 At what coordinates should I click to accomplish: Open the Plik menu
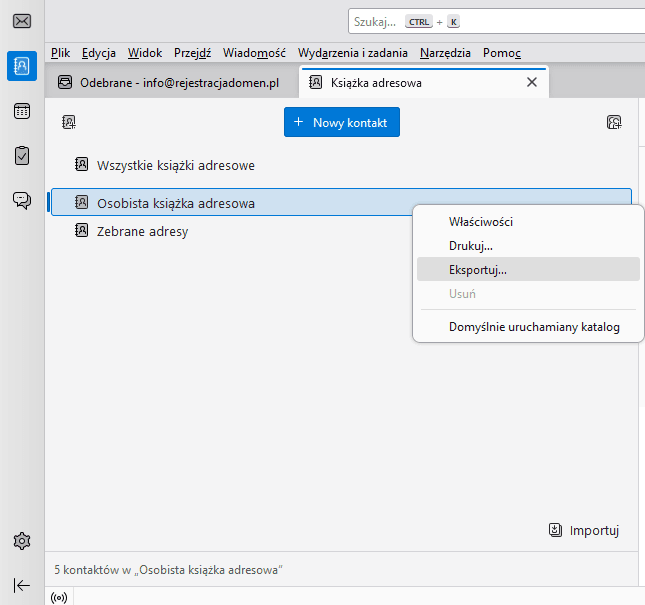pos(60,53)
